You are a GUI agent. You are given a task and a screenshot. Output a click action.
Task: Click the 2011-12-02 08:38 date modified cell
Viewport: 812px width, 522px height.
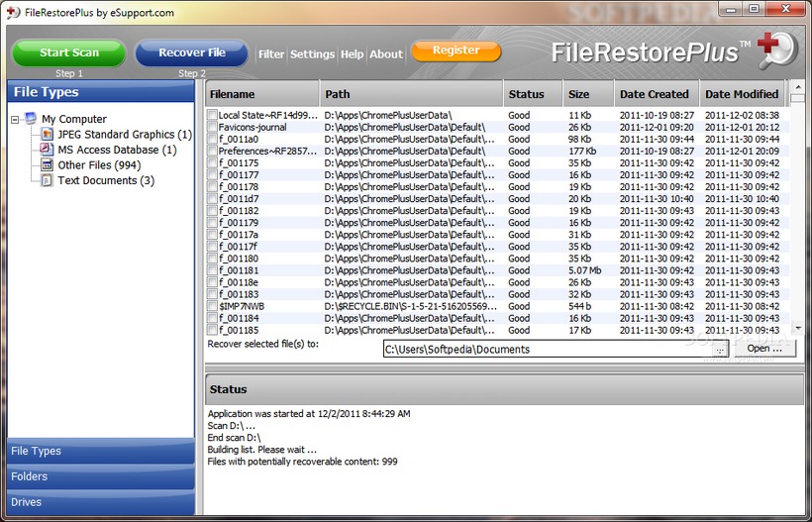(742, 115)
